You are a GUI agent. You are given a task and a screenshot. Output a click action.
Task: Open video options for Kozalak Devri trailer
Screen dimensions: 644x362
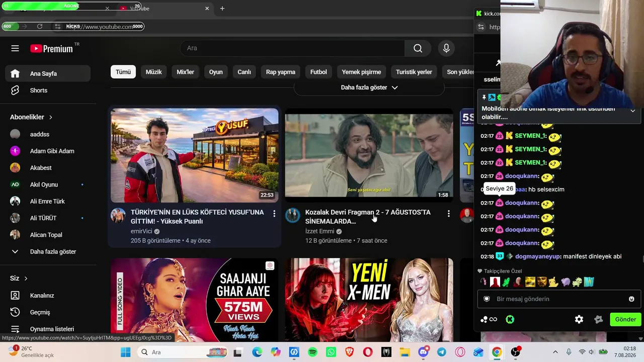(448, 214)
